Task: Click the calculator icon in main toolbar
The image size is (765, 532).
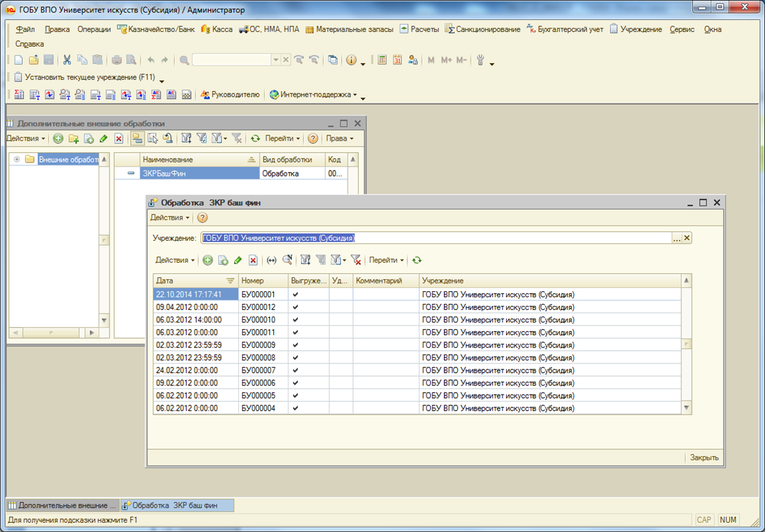Action: click(x=382, y=60)
